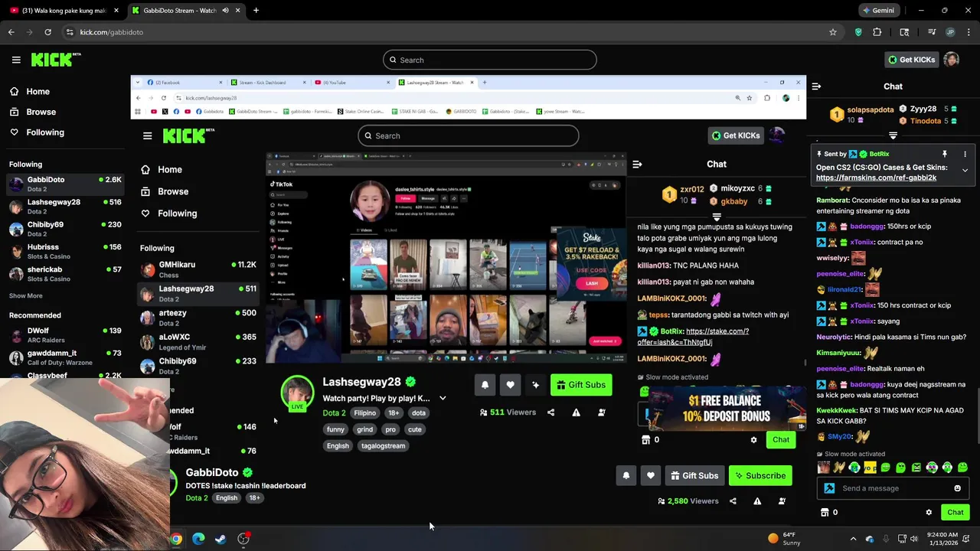Image resolution: width=980 pixels, height=551 pixels.
Task: Open the farmskins.com pinned link
Action: tap(876, 178)
